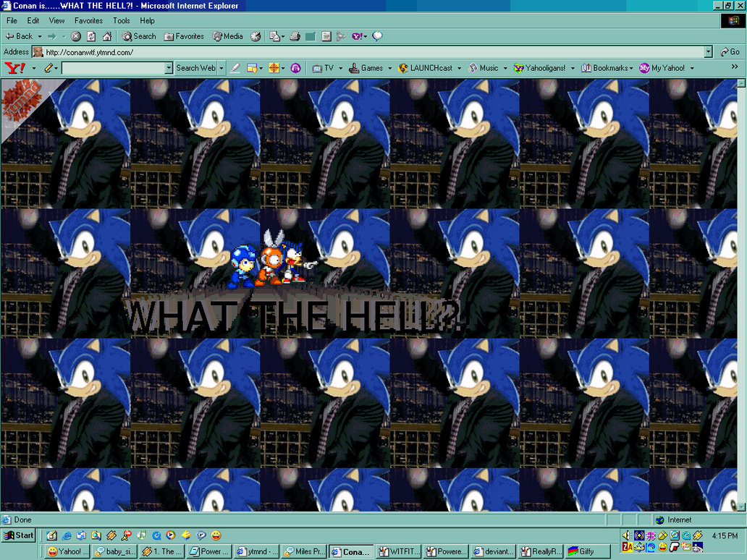Expand the Search Web dropdown arrow
The width and height of the screenshot is (747, 560).
tap(221, 68)
